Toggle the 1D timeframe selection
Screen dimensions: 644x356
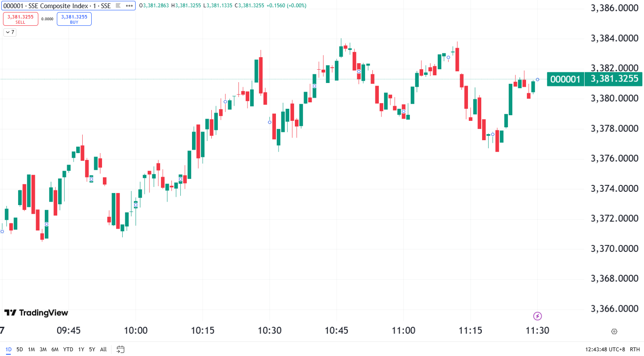(8, 349)
